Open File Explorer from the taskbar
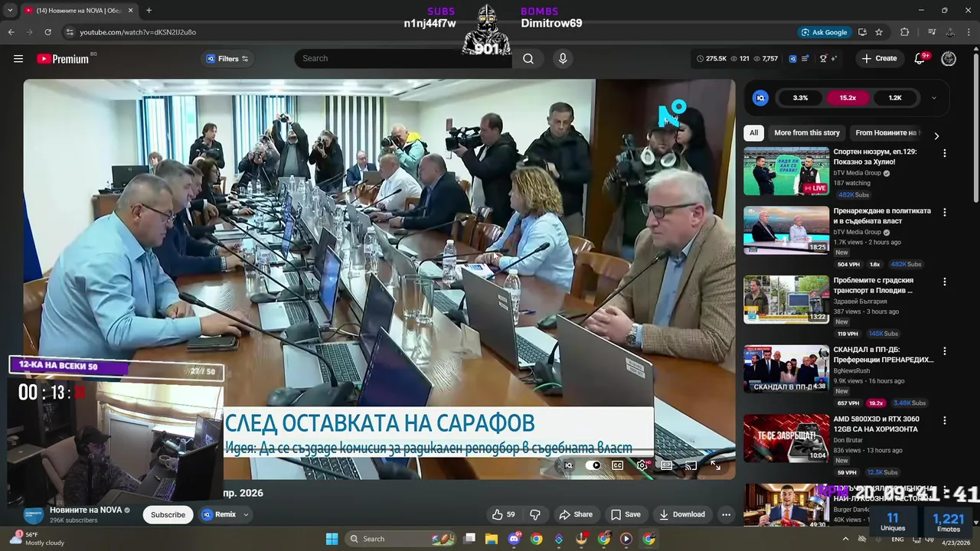 [x=492, y=539]
